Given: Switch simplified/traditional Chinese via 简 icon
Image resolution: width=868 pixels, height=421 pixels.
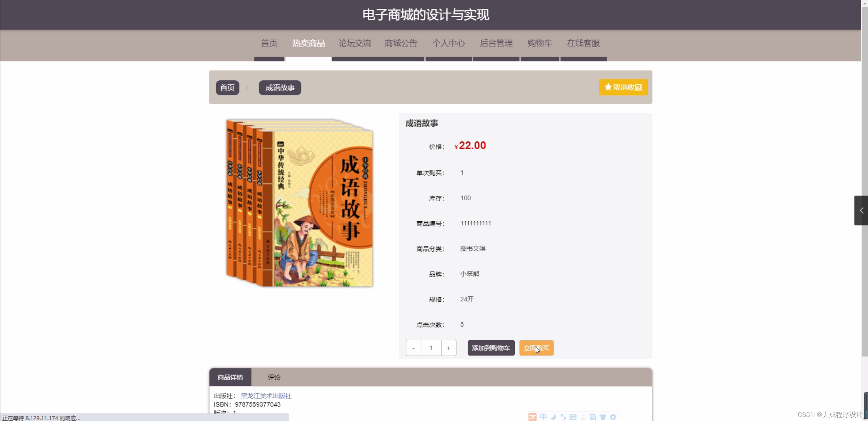Looking at the screenshot, I should (x=592, y=417).
